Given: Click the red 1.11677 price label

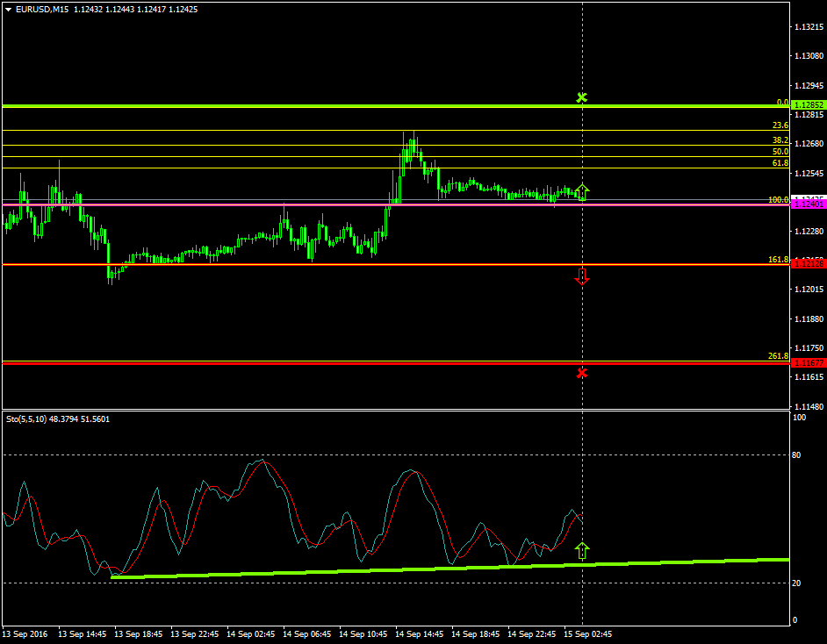Looking at the screenshot, I should pyautogui.click(x=808, y=362).
